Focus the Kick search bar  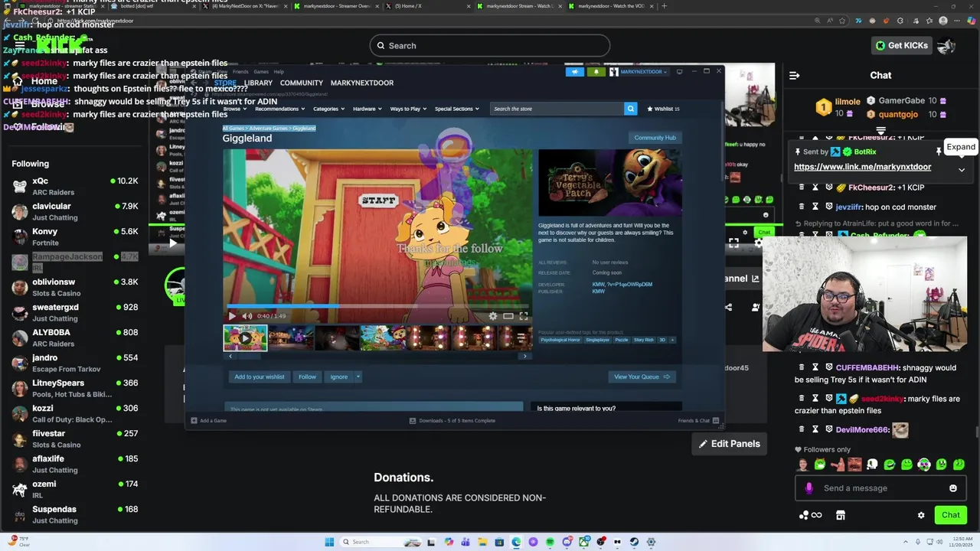click(489, 46)
